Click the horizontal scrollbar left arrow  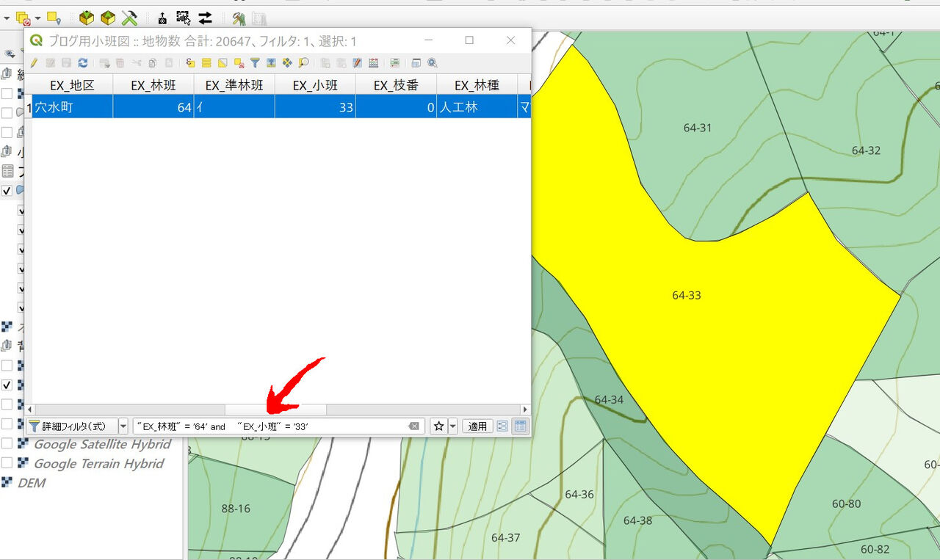click(30, 410)
